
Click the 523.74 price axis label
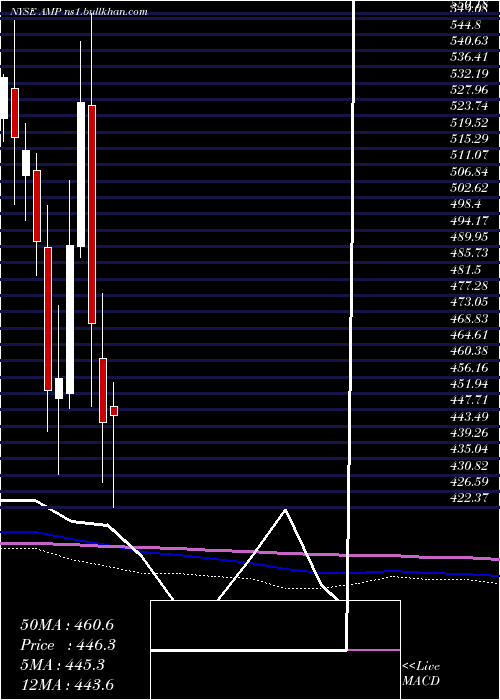point(469,106)
